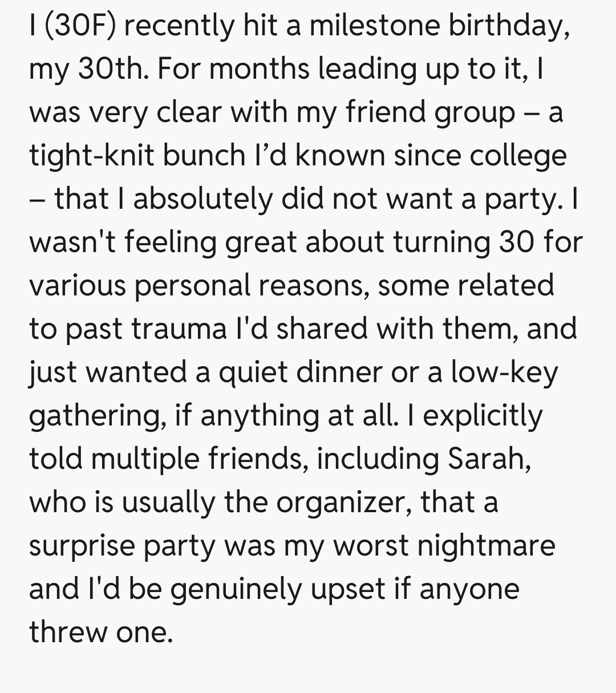Click the word "explicitly" in the text
The height and width of the screenshot is (693, 616).
pyautogui.click(x=483, y=417)
